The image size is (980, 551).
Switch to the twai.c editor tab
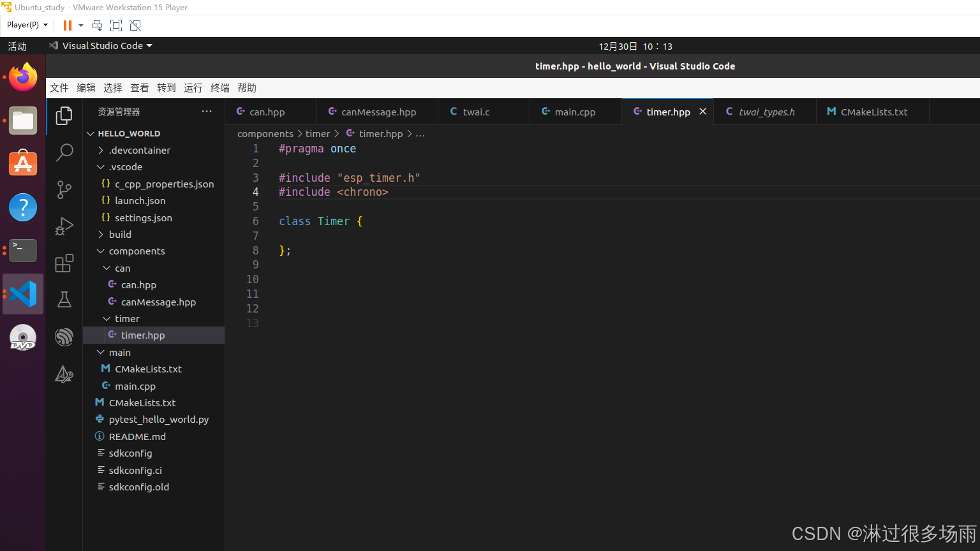484,112
